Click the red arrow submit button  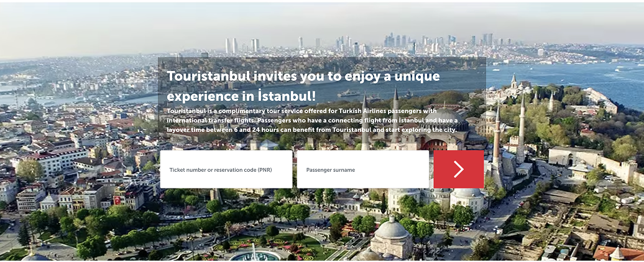458,169
